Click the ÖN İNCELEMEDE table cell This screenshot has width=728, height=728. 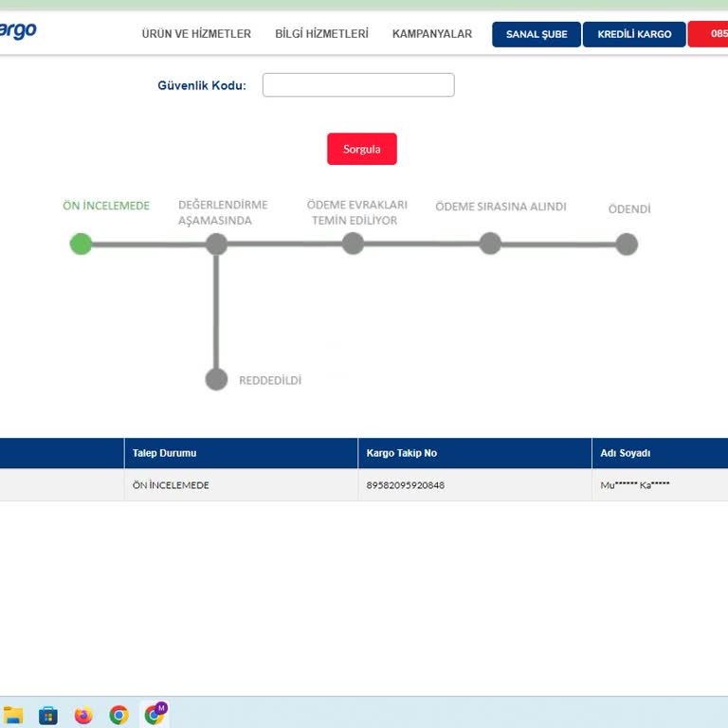click(241, 484)
